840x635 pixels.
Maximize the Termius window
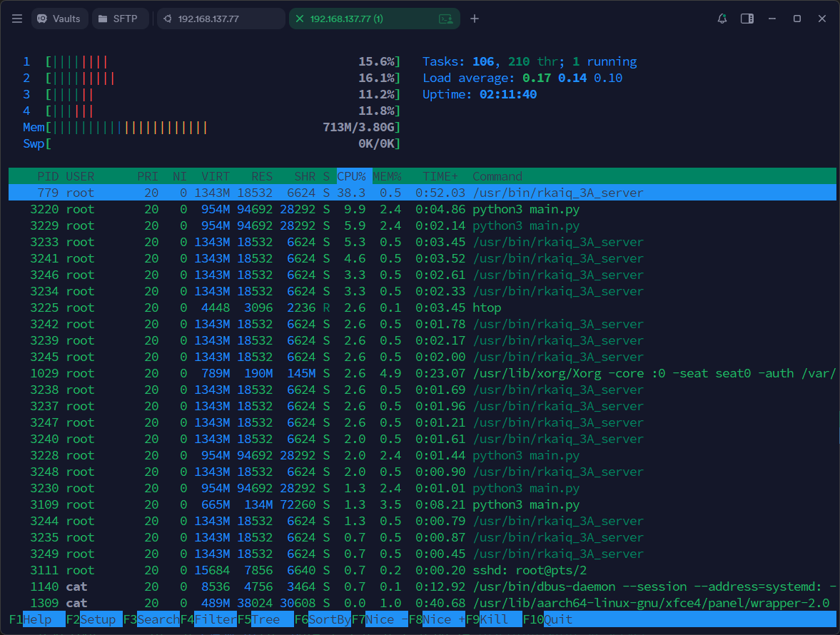(797, 19)
